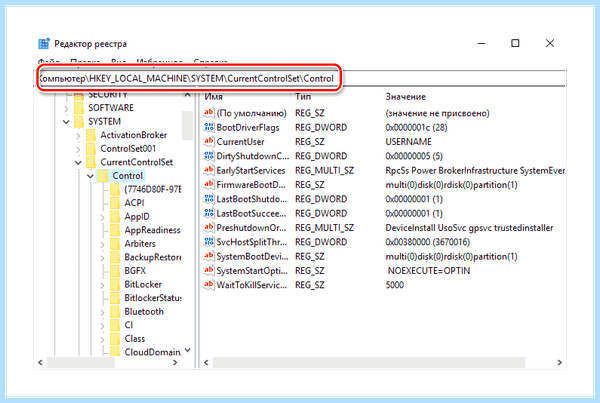Expand the AppID key node
The image size is (600, 403).
click(x=102, y=217)
